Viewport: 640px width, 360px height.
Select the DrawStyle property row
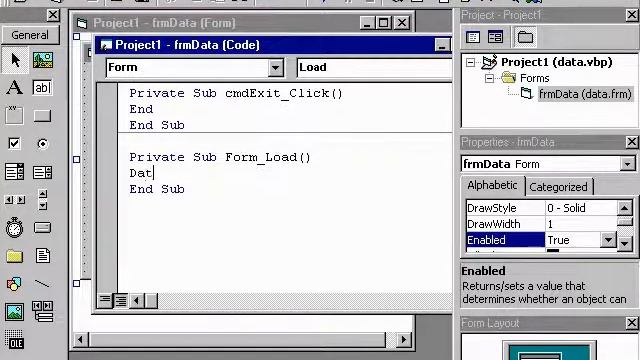541,208
